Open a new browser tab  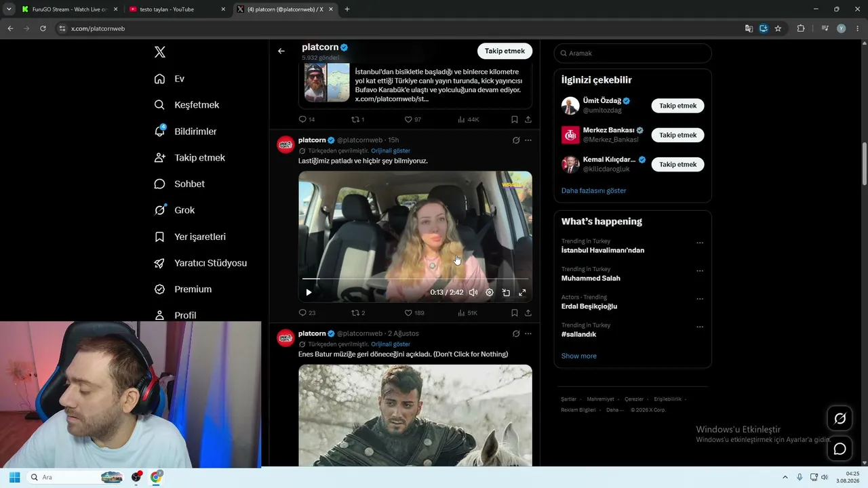click(x=347, y=9)
